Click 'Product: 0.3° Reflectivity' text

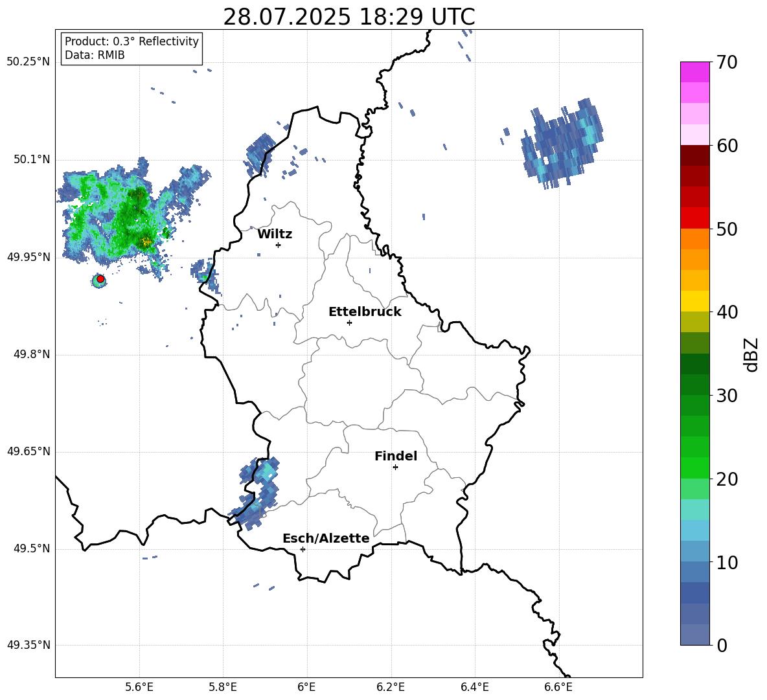coord(132,41)
